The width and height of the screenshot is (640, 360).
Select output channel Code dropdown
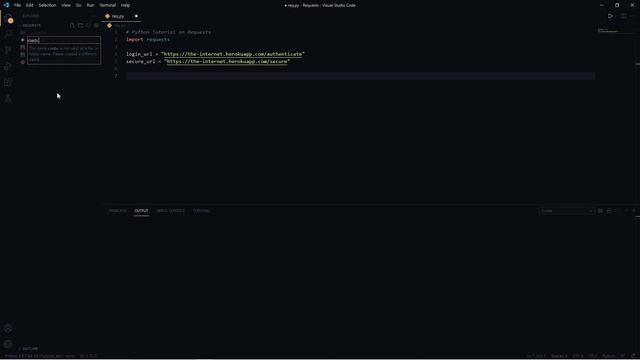coord(567,211)
